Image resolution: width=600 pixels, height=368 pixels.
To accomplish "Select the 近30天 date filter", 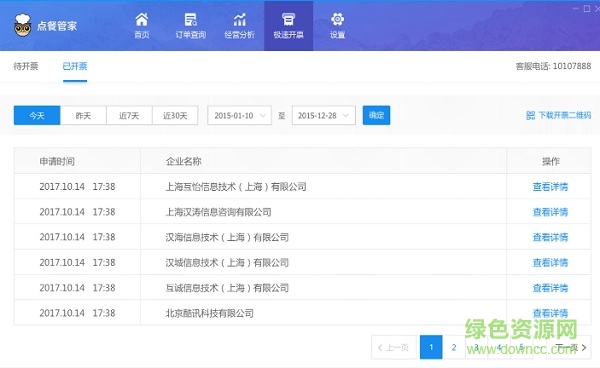I will pyautogui.click(x=175, y=115).
